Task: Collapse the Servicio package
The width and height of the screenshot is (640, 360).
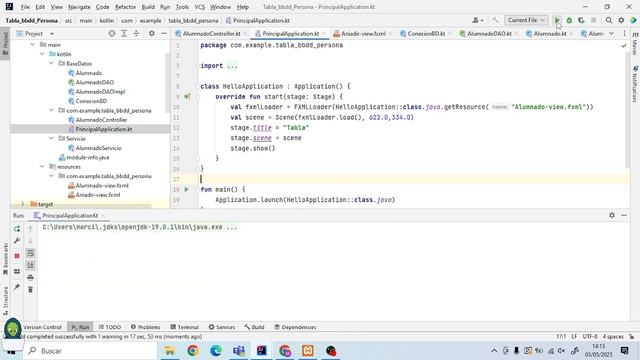Action: tap(51, 139)
